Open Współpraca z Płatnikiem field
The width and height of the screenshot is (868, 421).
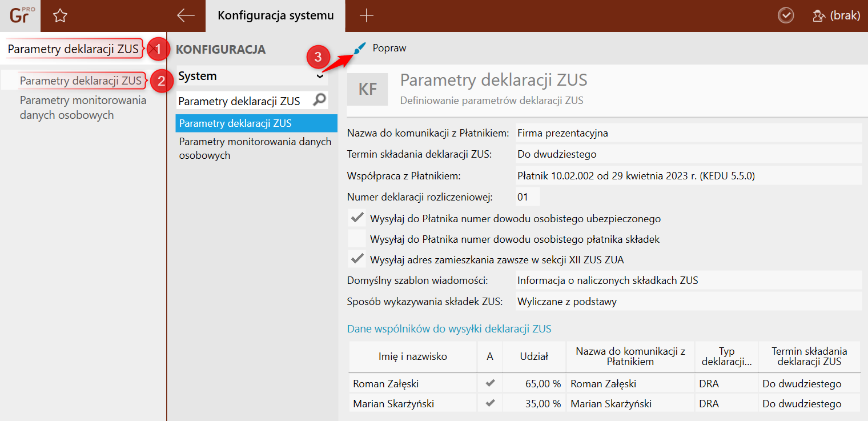688,175
